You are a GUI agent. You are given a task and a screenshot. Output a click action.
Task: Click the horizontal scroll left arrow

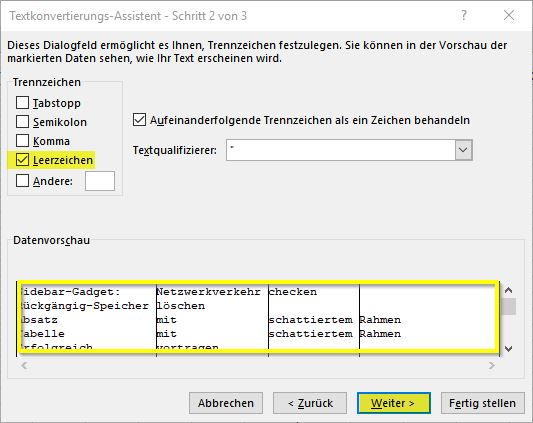click(x=24, y=366)
